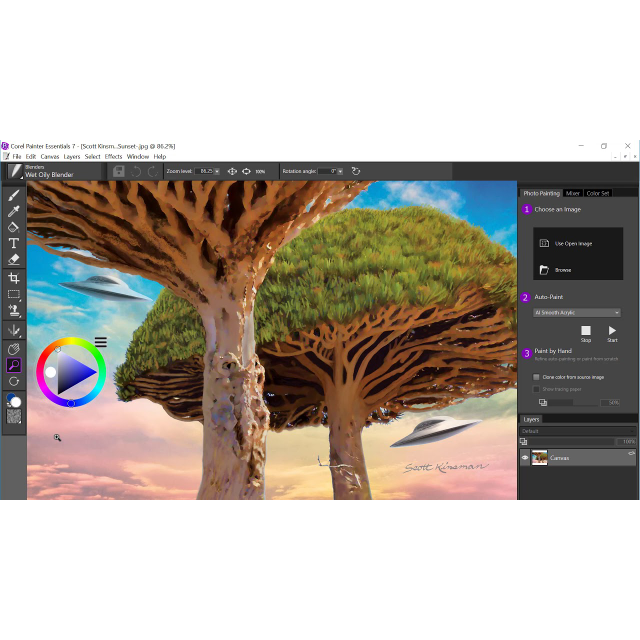This screenshot has width=640, height=640.
Task: Open the AI Smooth Acrylic preset dropdown
Action: click(x=577, y=313)
